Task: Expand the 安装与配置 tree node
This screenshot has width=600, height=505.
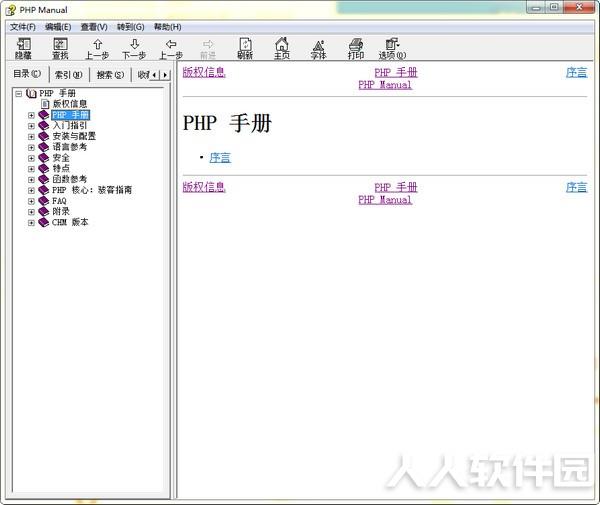Action: (x=31, y=137)
